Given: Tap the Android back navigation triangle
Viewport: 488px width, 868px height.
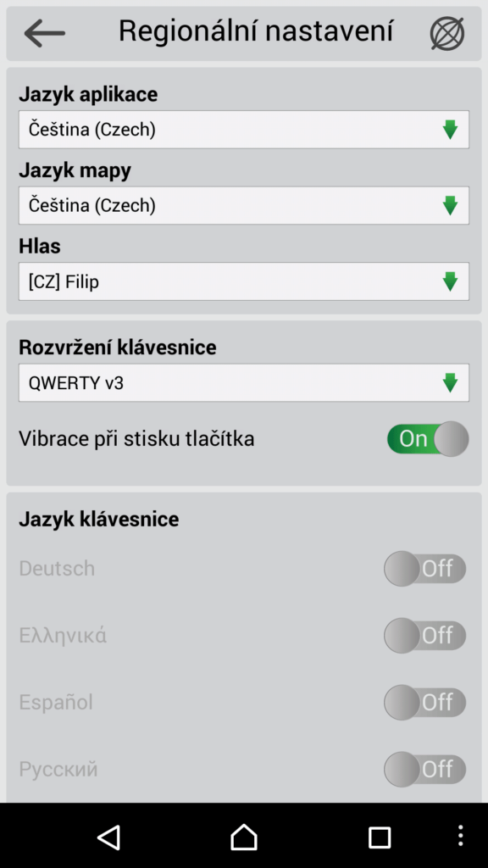Looking at the screenshot, I should tap(109, 837).
